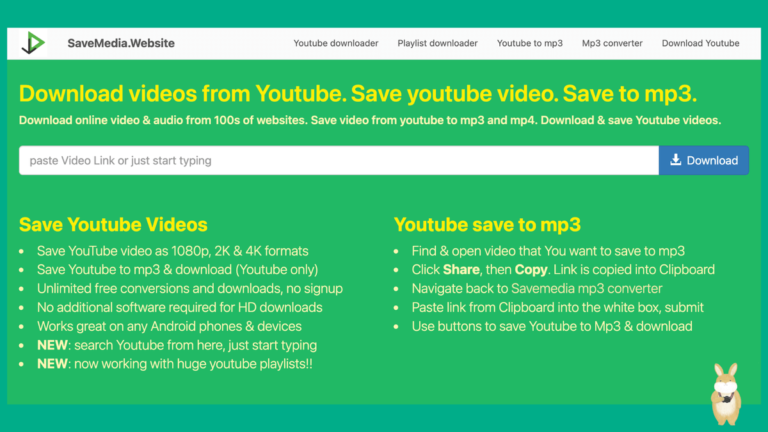Image resolution: width=768 pixels, height=432 pixels.
Task: Click 'Save YouTube video as 1080p, 2K & 4K formats'
Action: (x=172, y=251)
